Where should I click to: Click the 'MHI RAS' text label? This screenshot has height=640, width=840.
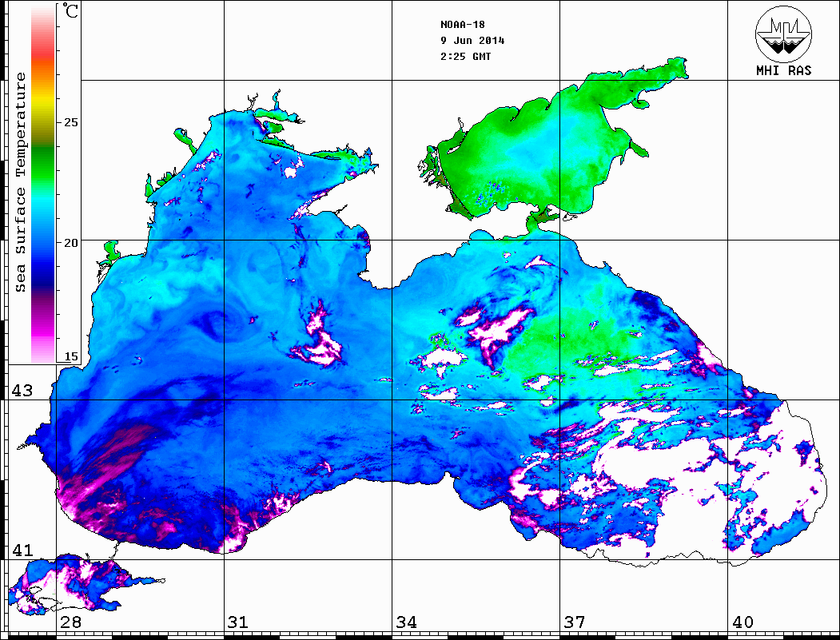(783, 70)
